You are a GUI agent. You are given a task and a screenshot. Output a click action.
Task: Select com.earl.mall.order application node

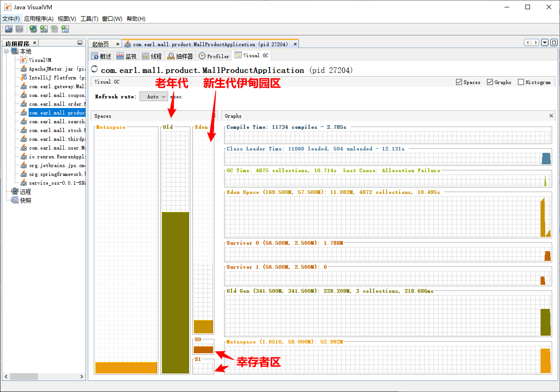point(53,104)
